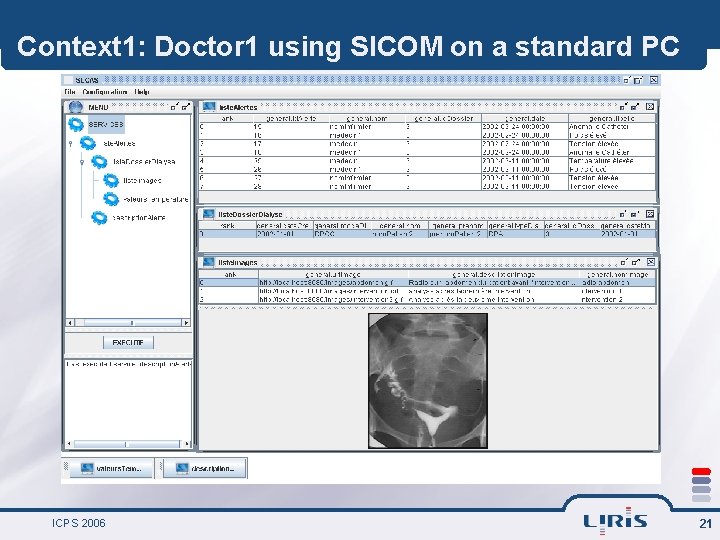
Task: Close the listeAlertes panel
Action: (650, 107)
